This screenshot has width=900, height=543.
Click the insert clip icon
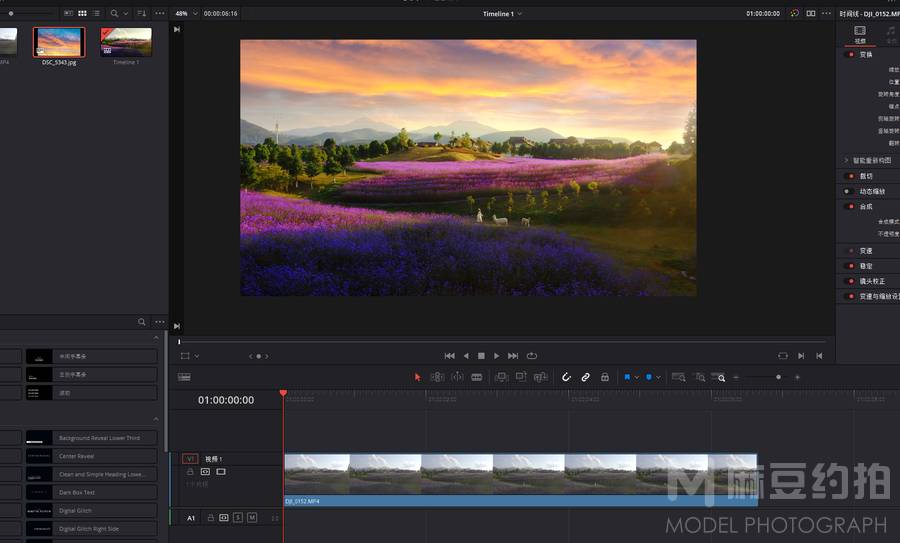pos(502,377)
